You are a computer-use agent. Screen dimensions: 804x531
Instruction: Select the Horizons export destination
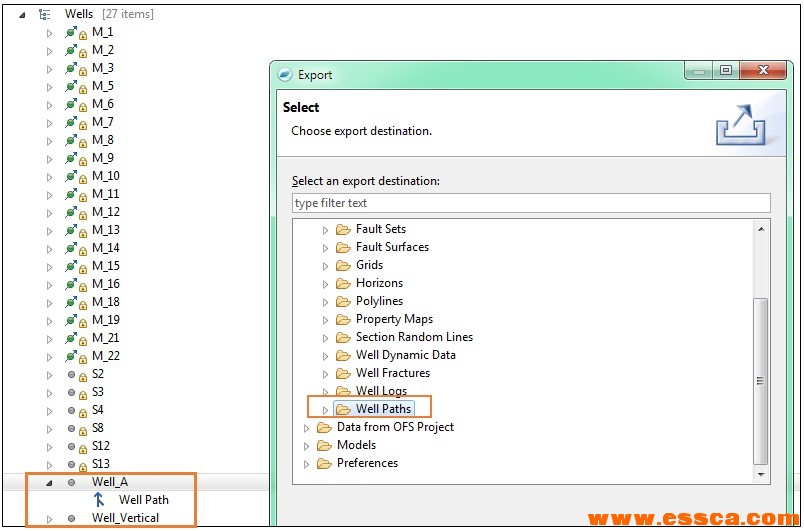(x=379, y=283)
